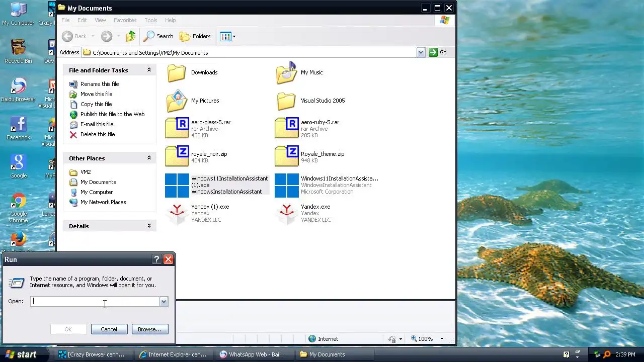Toggle the Folders pane

(195, 36)
